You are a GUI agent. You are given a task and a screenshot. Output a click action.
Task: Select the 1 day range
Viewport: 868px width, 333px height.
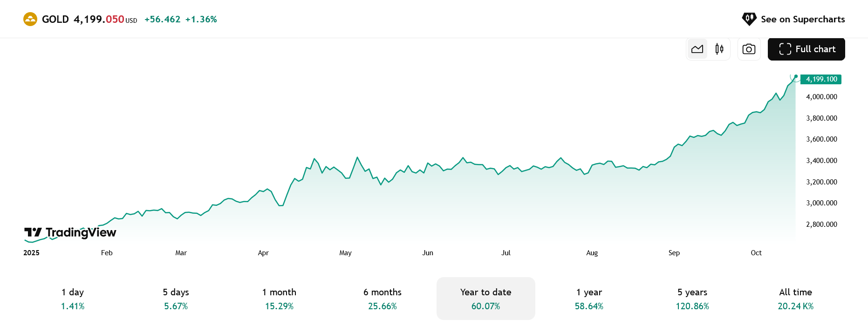coord(73,299)
